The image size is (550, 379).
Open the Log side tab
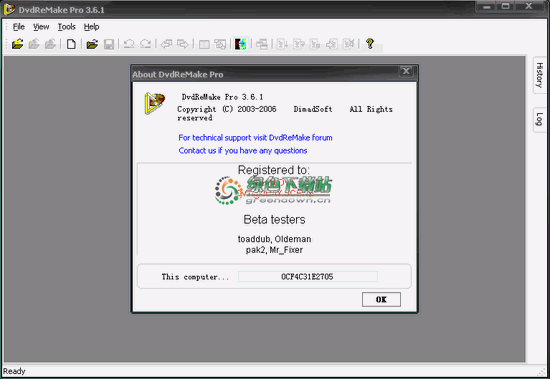(539, 119)
